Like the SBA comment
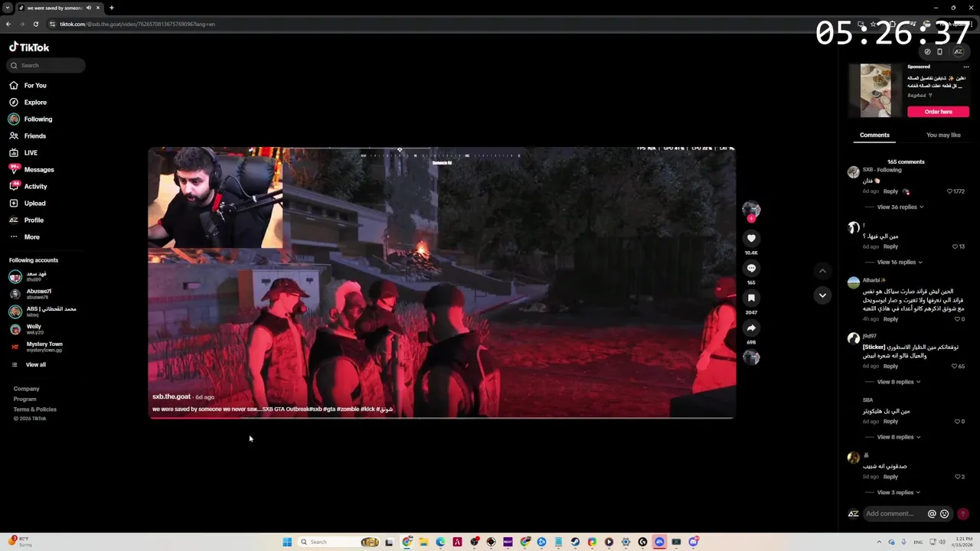The height and width of the screenshot is (551, 980). tap(957, 422)
